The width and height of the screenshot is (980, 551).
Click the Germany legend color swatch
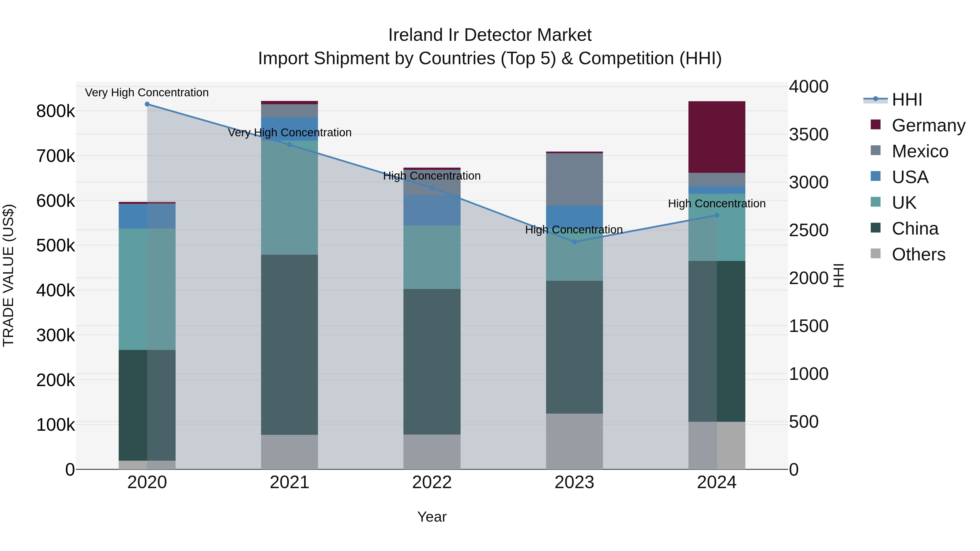click(875, 125)
